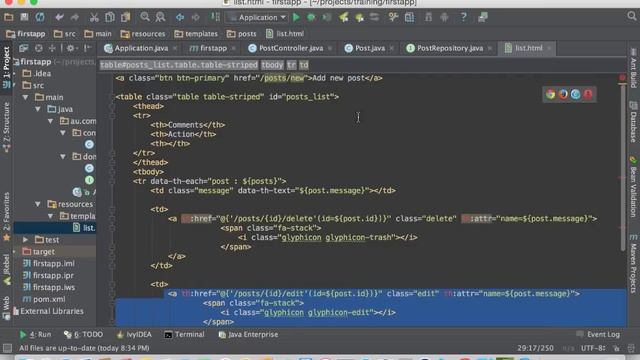Click the Cut scissors icon
Viewport: 640px width, 360px height.
point(94,17)
